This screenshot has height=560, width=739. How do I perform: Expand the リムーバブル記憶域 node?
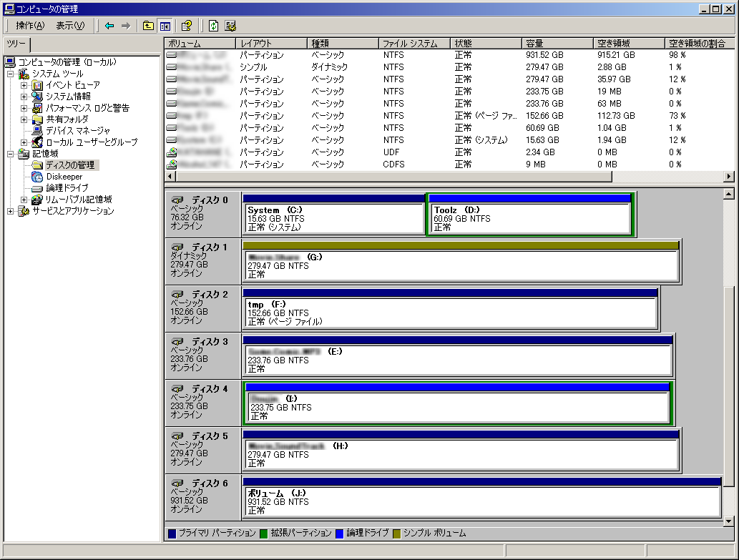(24, 200)
